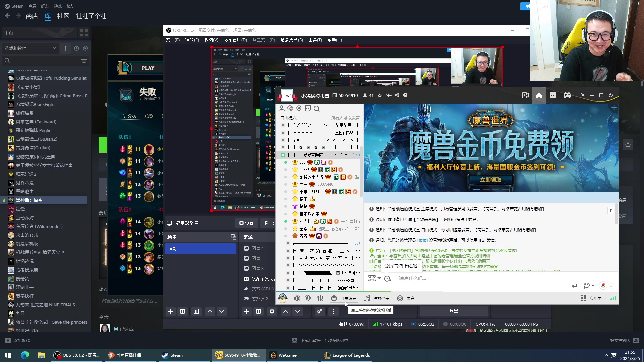Switch to Steam 社区 tab

pyautogui.click(x=63, y=16)
